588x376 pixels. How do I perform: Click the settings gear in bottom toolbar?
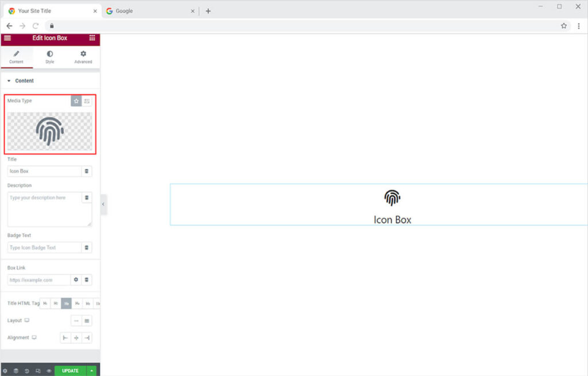click(x=5, y=371)
